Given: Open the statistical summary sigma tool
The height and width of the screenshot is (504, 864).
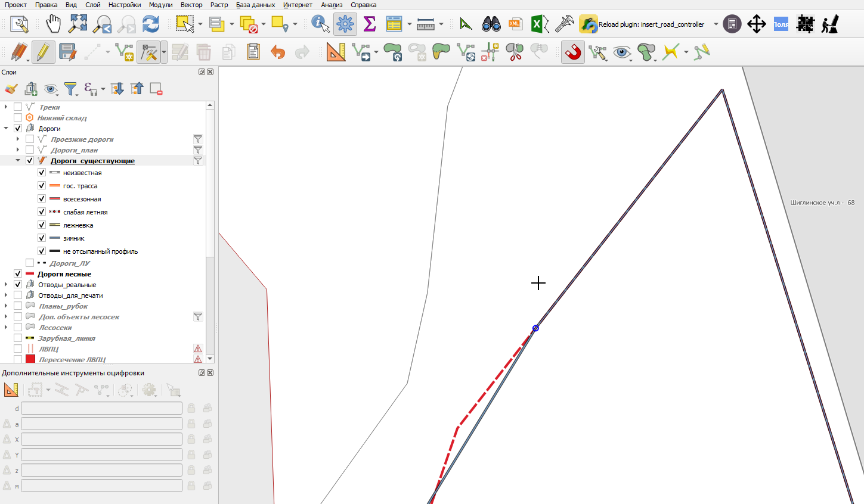Looking at the screenshot, I should [x=370, y=24].
